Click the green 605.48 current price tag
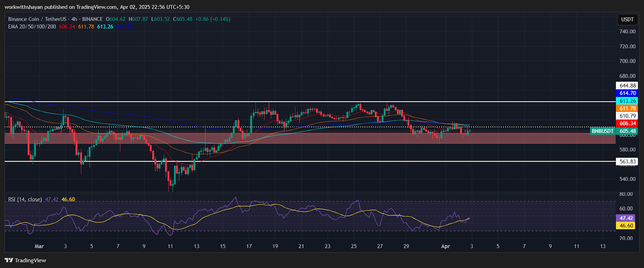This screenshot has height=268, width=644. point(627,131)
